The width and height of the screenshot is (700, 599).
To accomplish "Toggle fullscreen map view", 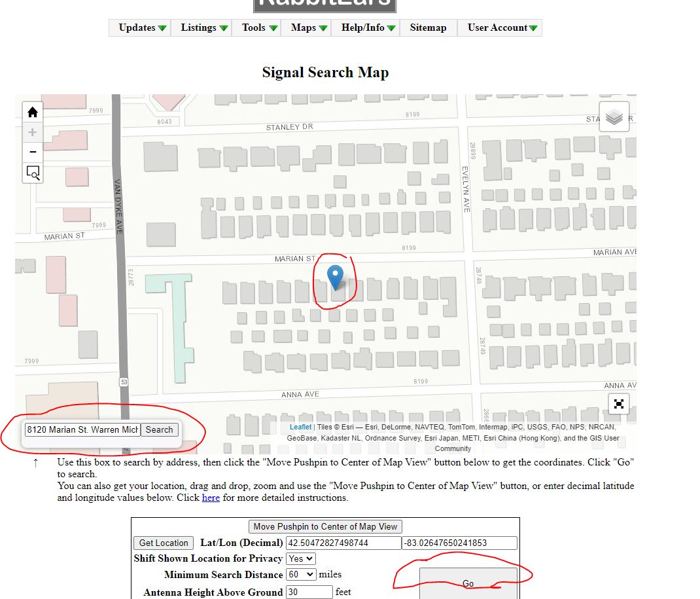I will tap(618, 404).
